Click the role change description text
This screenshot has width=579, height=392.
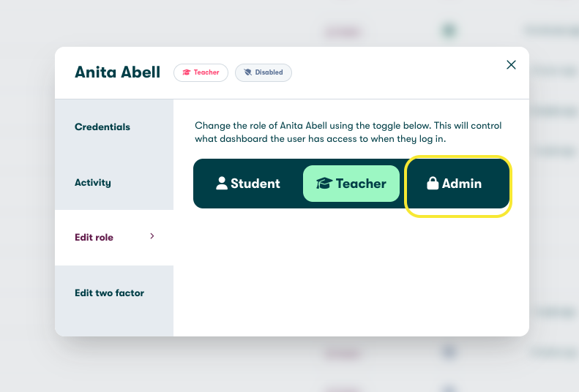pos(348,132)
